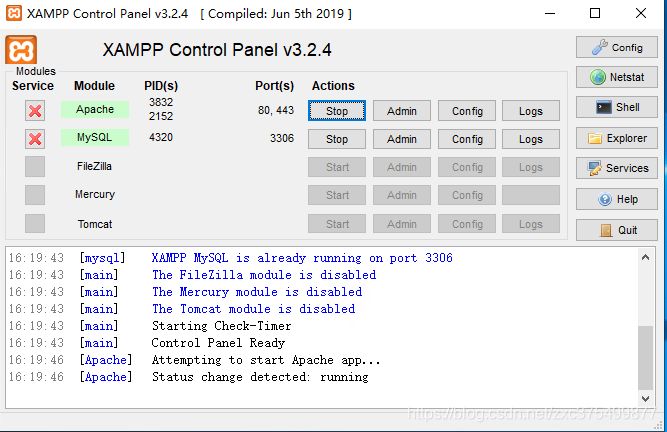
Task: Click Apache PID 3832
Action: 161,102
